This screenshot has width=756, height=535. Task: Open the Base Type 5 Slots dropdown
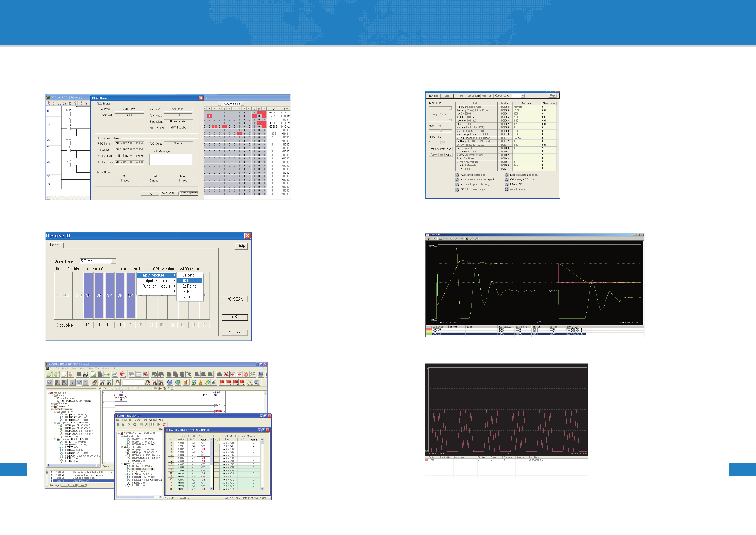point(113,261)
